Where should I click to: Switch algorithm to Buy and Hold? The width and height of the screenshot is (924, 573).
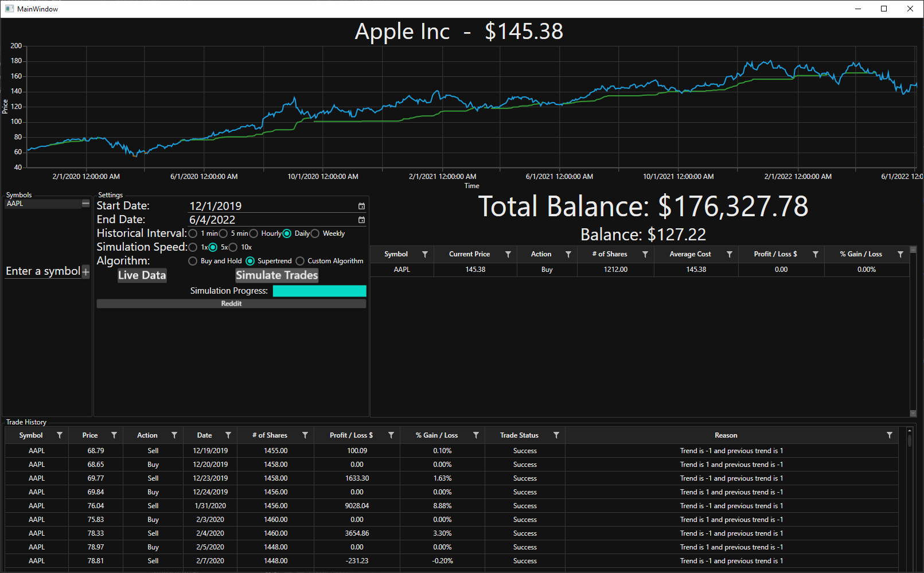coord(193,261)
